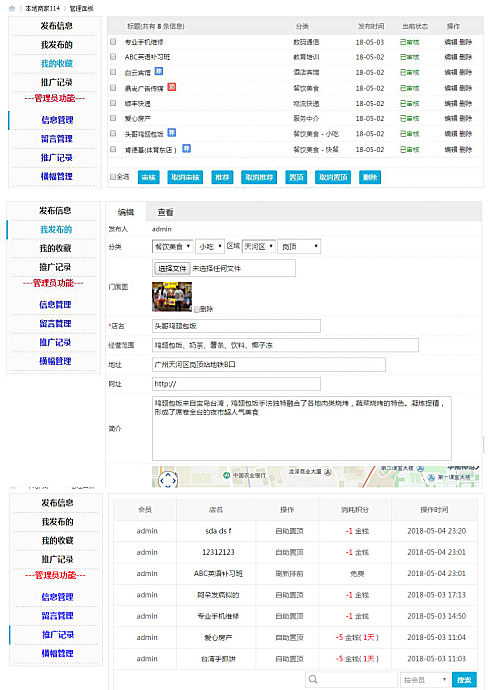The height and width of the screenshot is (690, 500).
Task: Click the 置顶 pin-to-top button
Action: [x=296, y=177]
